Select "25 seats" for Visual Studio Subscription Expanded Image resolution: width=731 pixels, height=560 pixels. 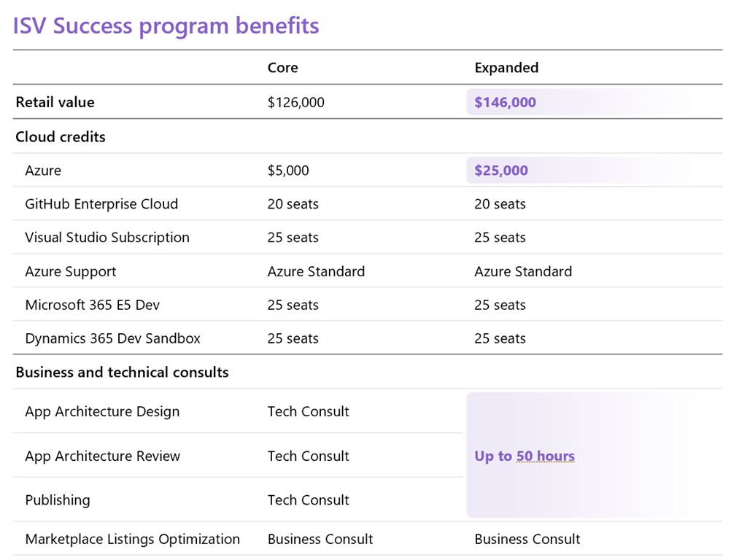tap(500, 238)
